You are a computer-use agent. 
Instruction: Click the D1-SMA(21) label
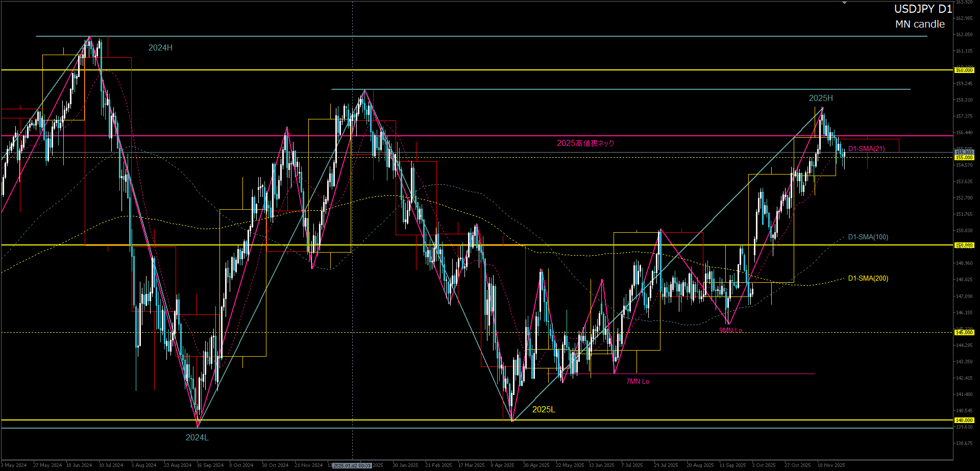pyautogui.click(x=866, y=149)
